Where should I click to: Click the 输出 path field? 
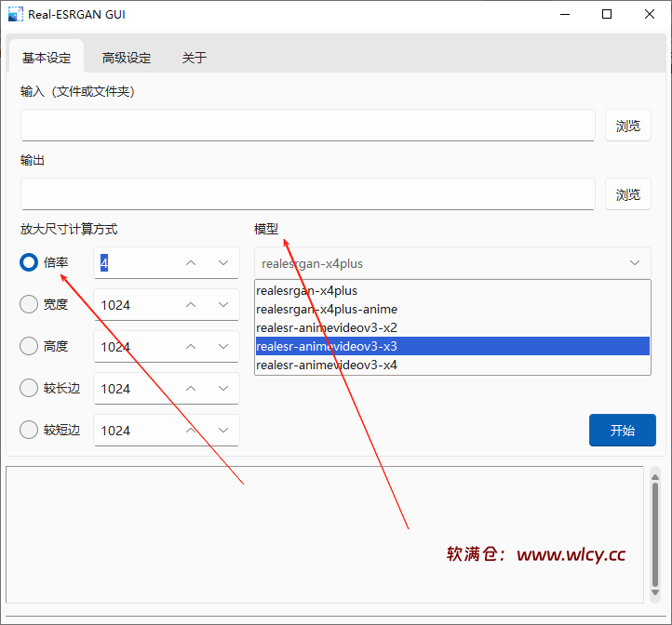pos(308,194)
